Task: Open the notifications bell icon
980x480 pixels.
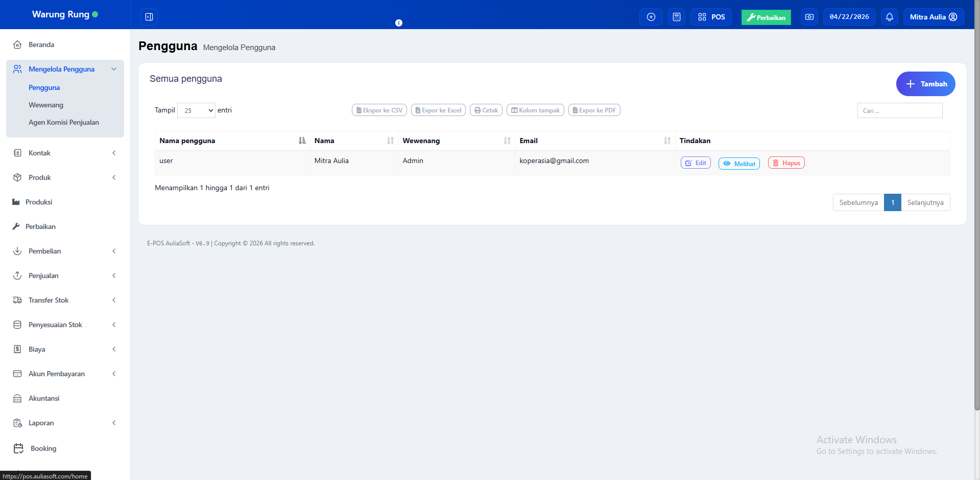Action: (x=889, y=17)
